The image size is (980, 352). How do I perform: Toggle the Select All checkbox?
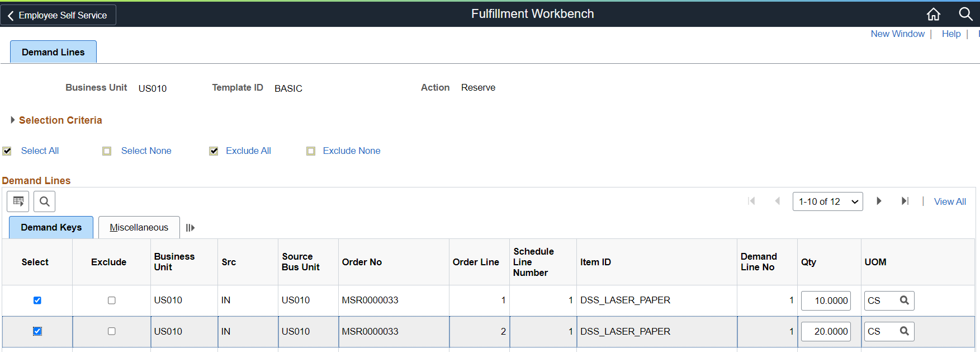tap(7, 151)
